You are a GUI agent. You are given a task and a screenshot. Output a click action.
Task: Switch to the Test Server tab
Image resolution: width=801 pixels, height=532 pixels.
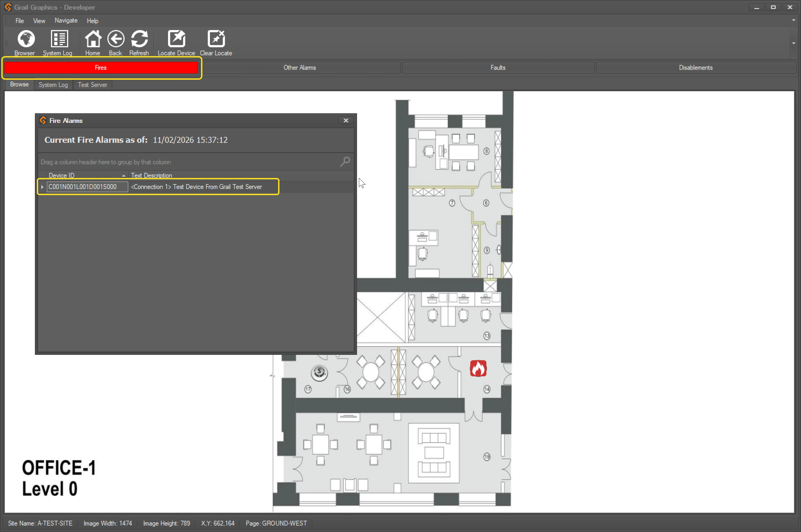(93, 85)
